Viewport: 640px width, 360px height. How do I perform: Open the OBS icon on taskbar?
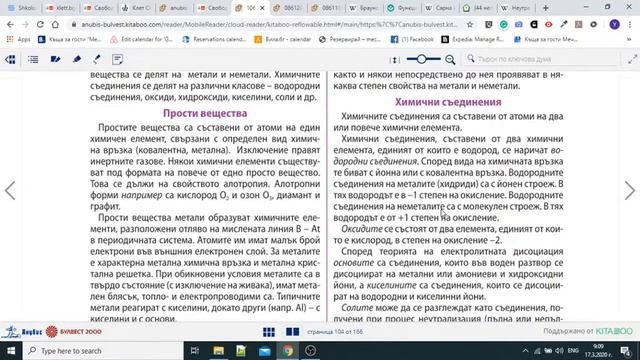(311, 351)
